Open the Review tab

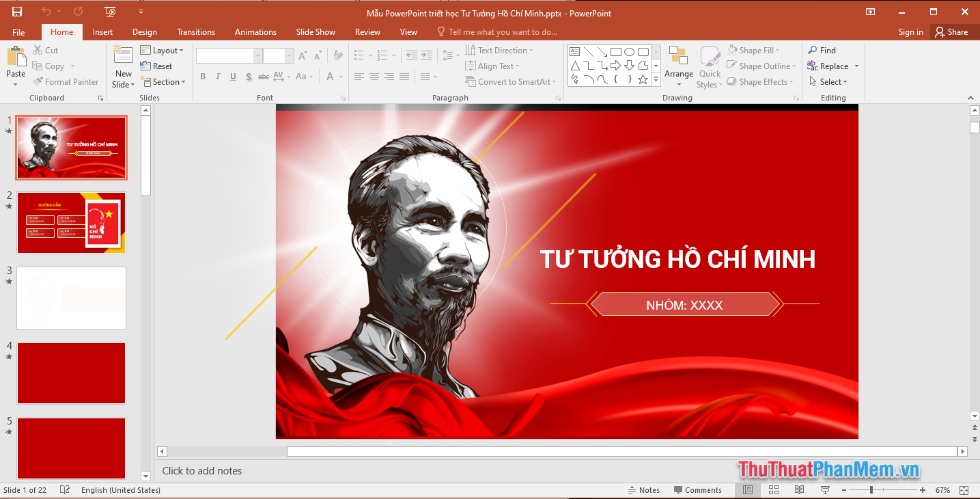click(367, 31)
